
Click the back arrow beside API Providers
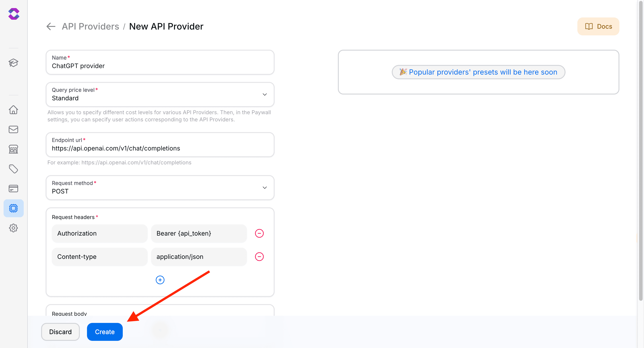coord(51,26)
